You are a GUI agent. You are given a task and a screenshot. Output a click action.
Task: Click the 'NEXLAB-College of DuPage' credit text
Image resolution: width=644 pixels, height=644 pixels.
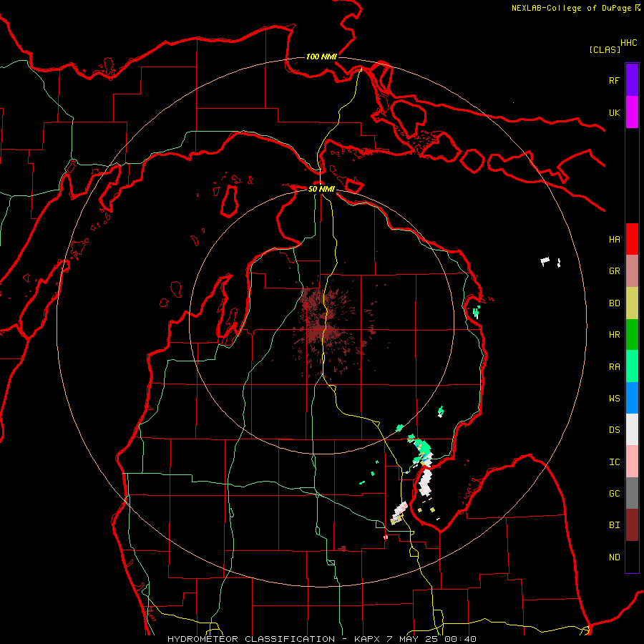click(572, 8)
